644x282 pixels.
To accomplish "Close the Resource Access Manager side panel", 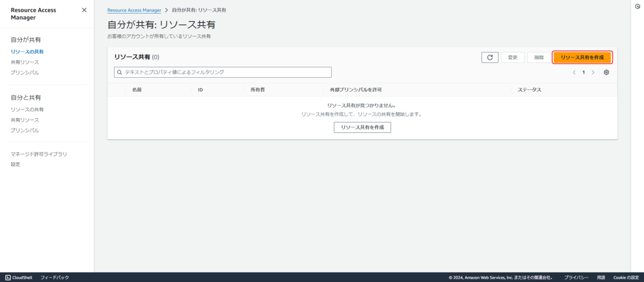I will pos(84,10).
